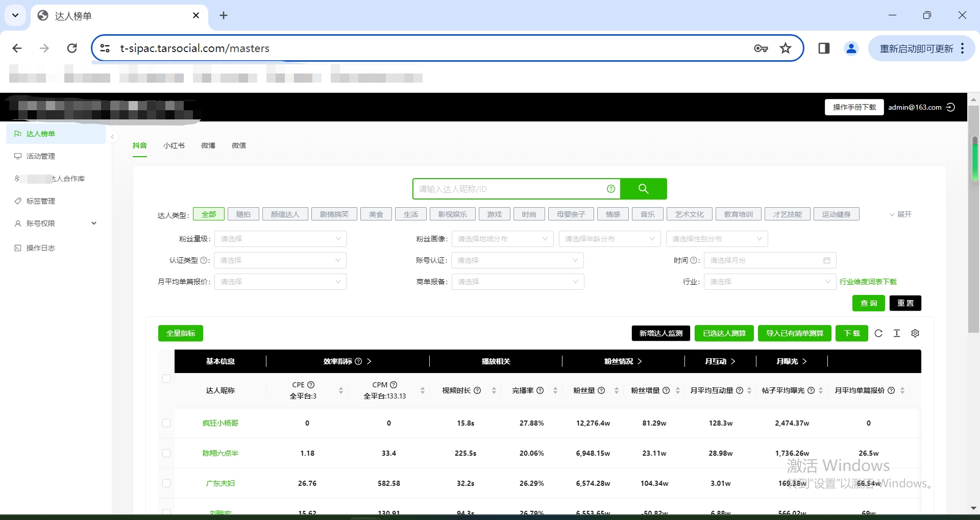Sort by 完播率 column arrows
Image resolution: width=980 pixels, height=520 pixels.
coord(555,390)
